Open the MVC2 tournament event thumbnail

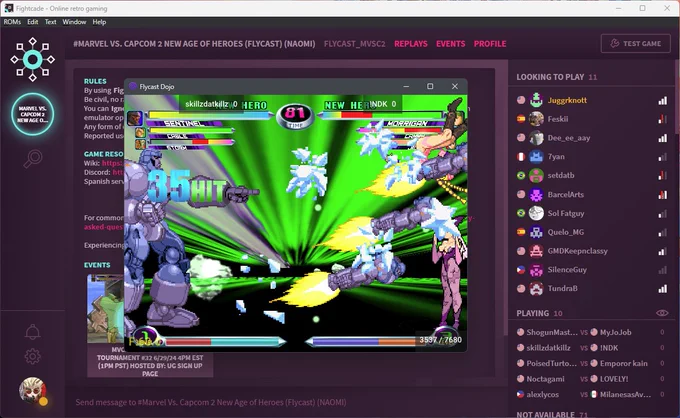point(106,309)
